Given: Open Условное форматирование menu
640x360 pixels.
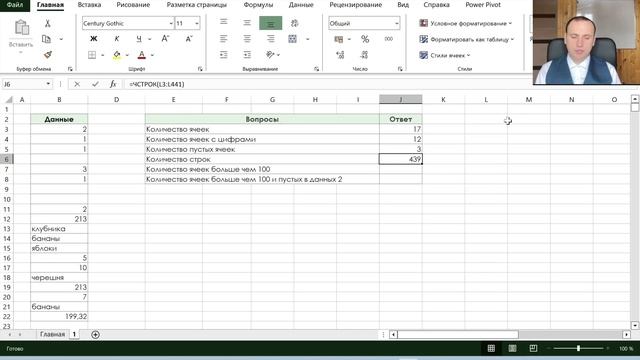Looking at the screenshot, I should [465, 23].
